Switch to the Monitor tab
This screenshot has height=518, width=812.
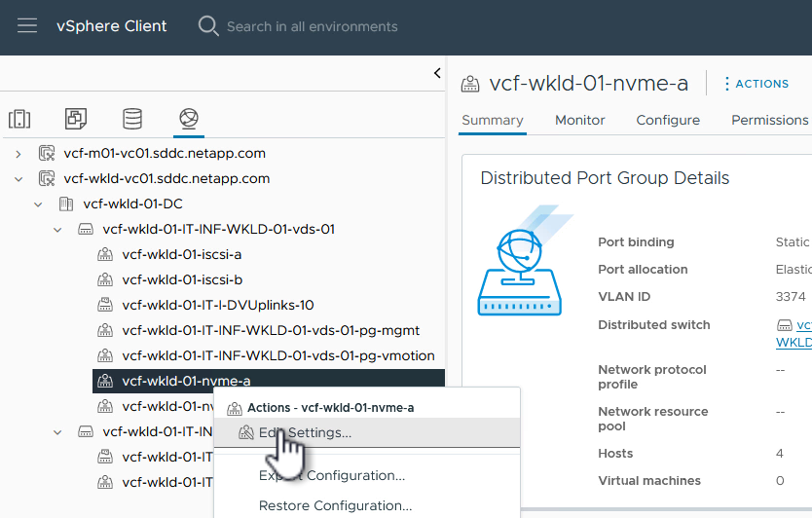coord(580,120)
